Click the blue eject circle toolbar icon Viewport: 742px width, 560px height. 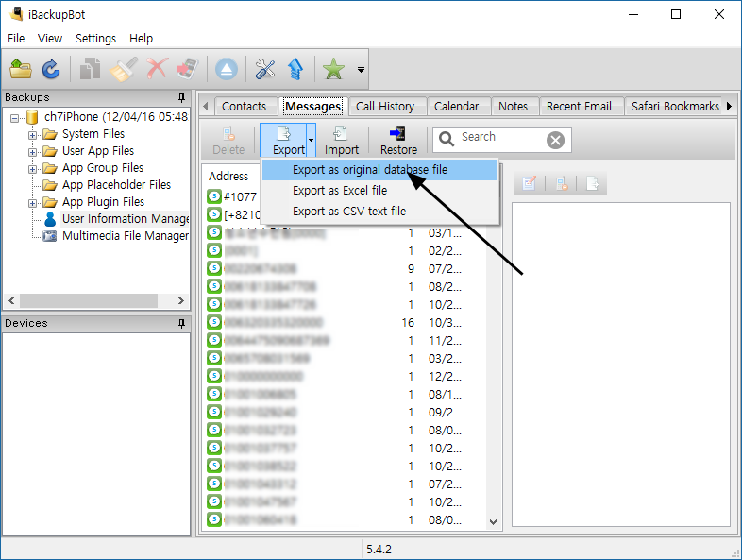pyautogui.click(x=227, y=70)
